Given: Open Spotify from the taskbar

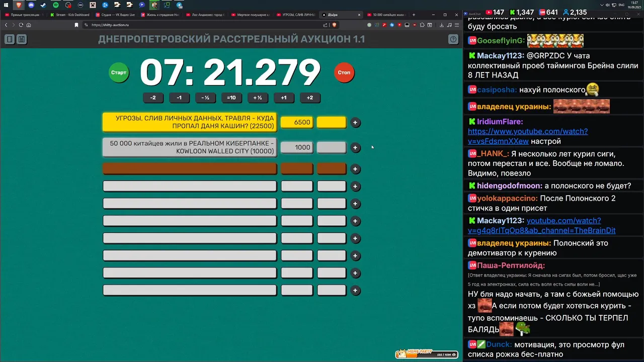Looking at the screenshot, I should click(x=56, y=5).
